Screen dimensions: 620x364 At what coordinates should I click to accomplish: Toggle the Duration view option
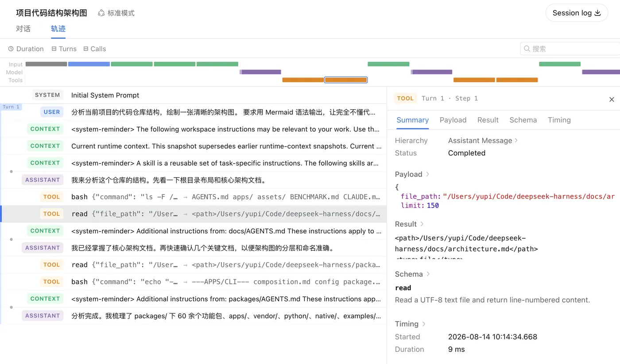pos(26,49)
